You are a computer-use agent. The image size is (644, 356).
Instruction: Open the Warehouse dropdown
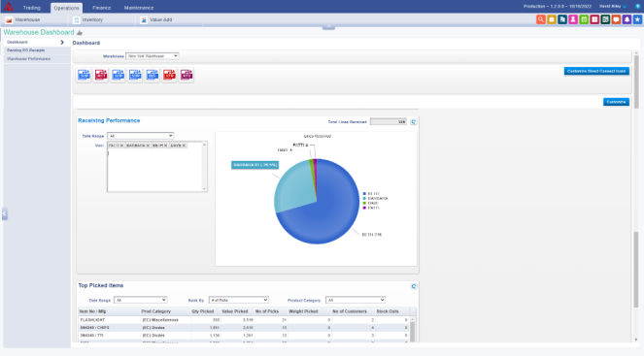(x=153, y=56)
